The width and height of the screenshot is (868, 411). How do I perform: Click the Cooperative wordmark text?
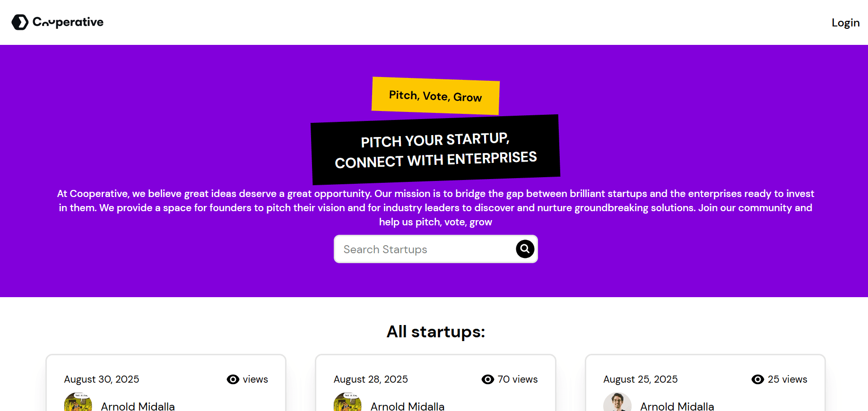tap(68, 22)
